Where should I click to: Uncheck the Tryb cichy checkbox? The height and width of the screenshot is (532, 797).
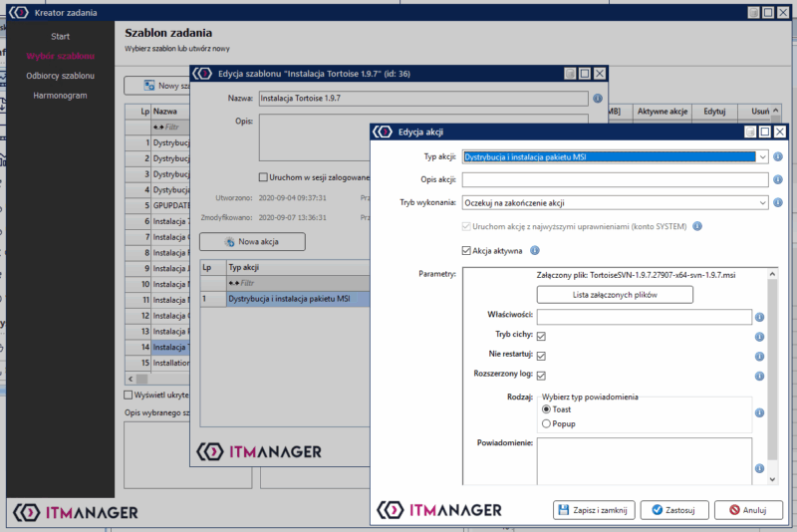click(x=541, y=336)
